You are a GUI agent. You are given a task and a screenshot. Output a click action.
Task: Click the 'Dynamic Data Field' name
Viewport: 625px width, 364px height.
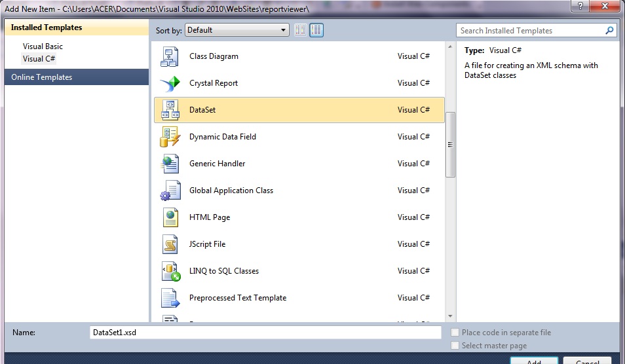pos(222,137)
